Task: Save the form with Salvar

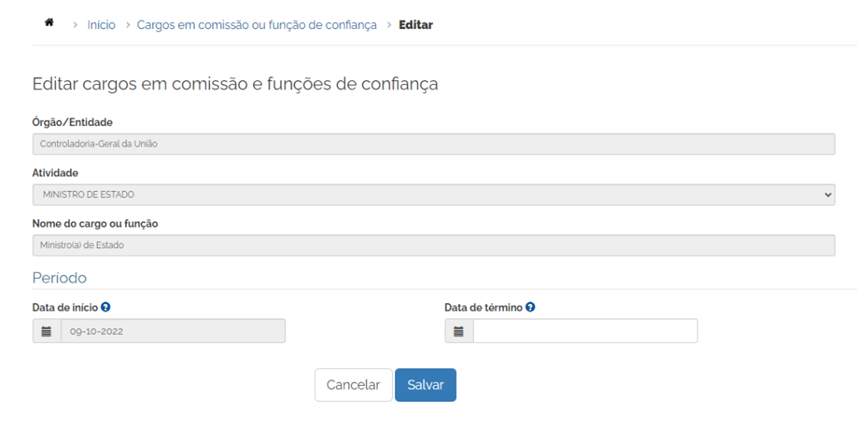Action: pos(426,385)
